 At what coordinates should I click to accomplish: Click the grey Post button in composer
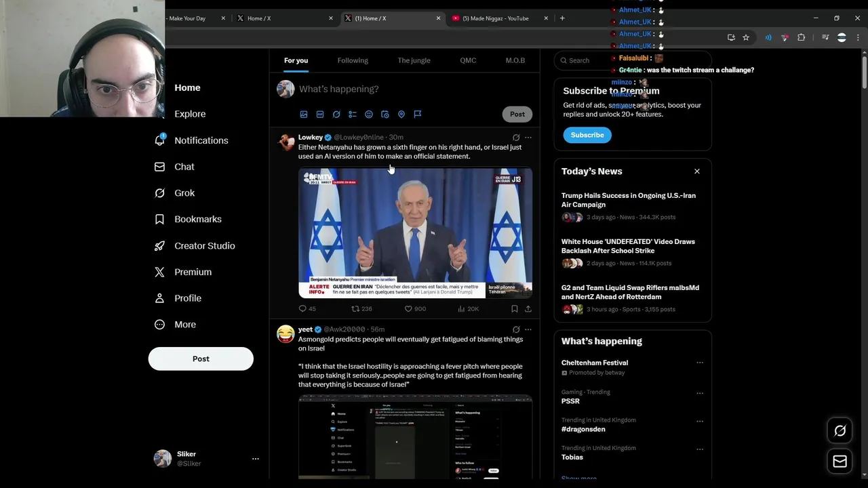coord(517,114)
